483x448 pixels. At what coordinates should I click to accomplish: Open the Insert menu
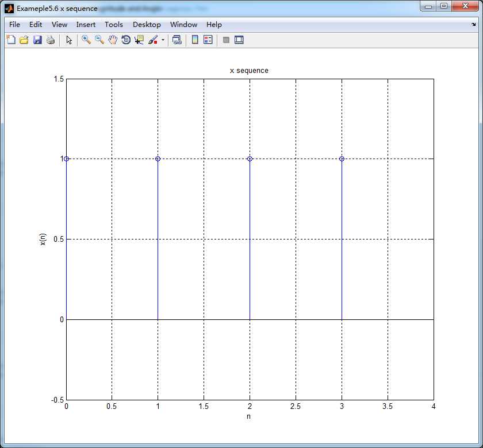[x=86, y=25]
